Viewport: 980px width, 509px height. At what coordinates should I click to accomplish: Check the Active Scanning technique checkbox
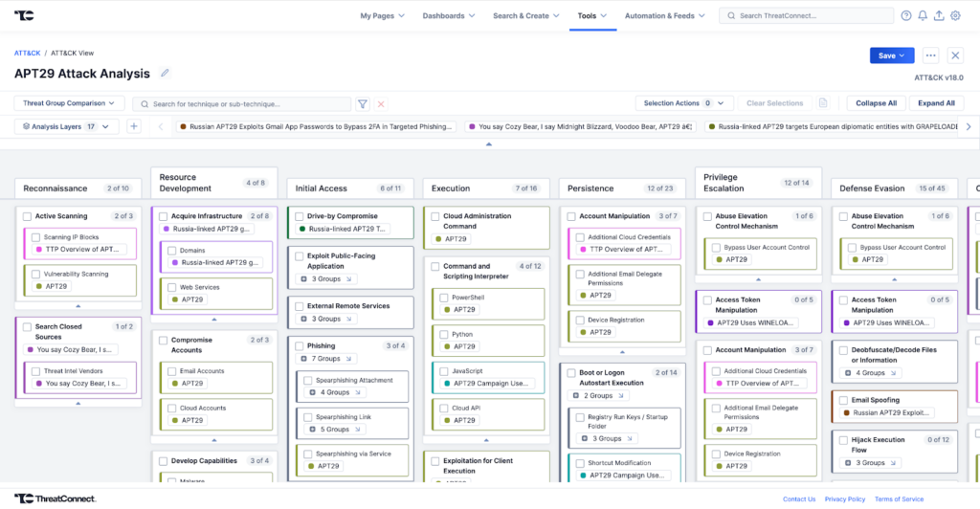pos(27,216)
